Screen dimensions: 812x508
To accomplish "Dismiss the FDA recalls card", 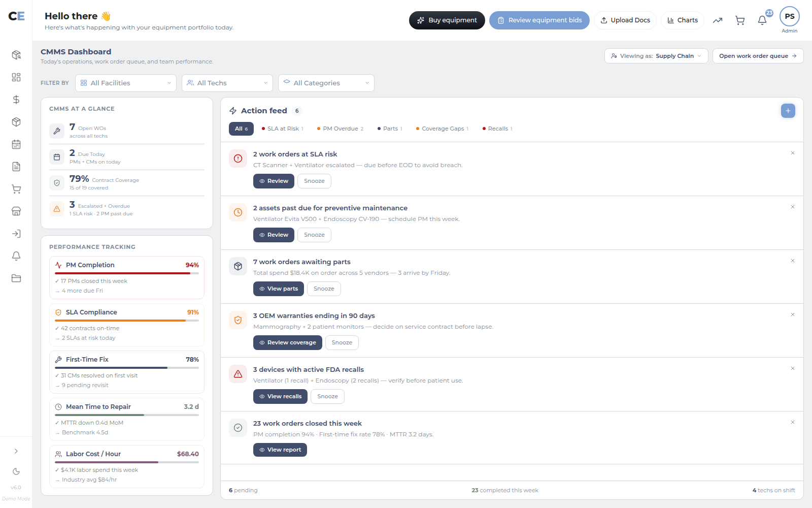I will [x=793, y=368].
